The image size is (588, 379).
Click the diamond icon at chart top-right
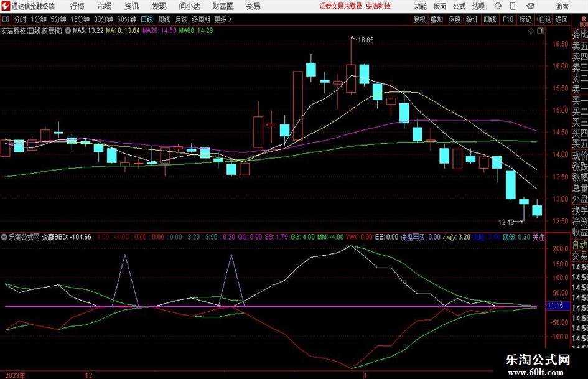(531, 31)
